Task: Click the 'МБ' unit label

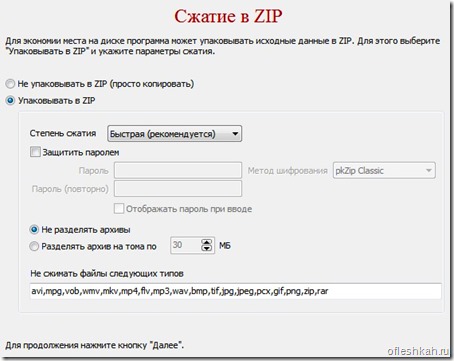Action: click(225, 246)
